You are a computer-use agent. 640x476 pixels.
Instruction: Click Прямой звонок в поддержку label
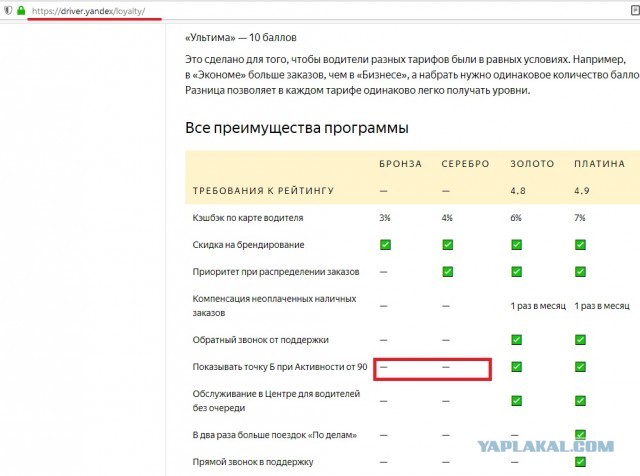click(253, 462)
